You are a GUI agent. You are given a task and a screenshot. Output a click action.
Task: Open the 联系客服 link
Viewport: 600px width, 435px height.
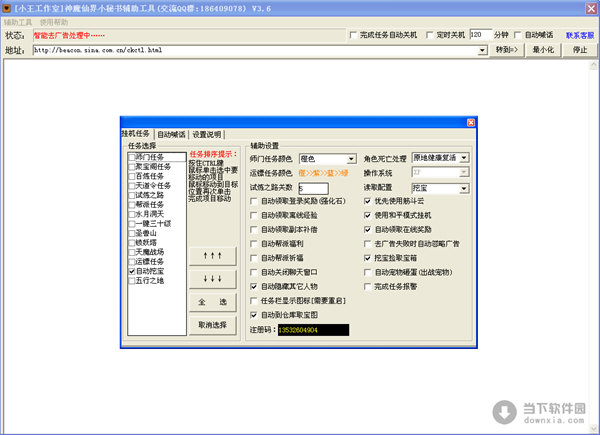click(x=580, y=34)
